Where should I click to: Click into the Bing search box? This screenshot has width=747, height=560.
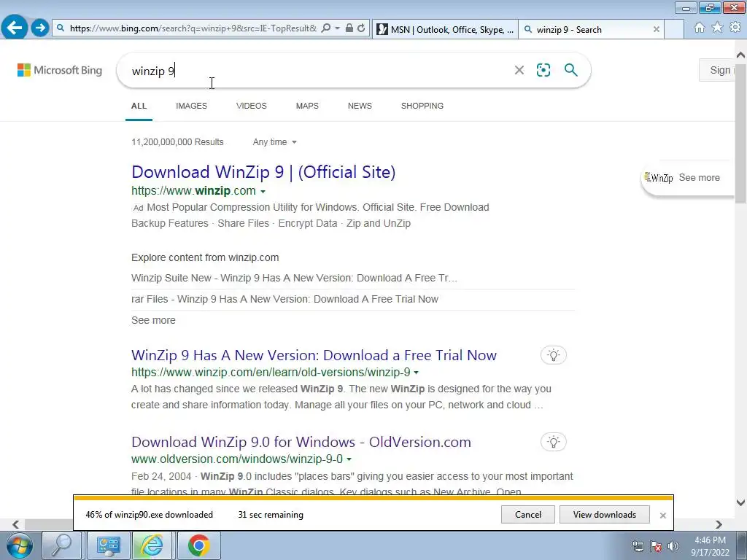point(314,71)
